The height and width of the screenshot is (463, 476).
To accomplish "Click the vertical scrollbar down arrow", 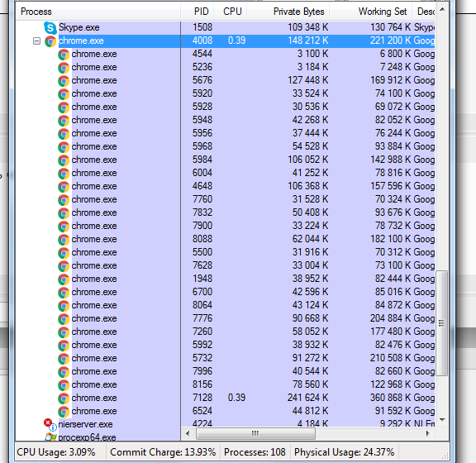I will tap(442, 420).
